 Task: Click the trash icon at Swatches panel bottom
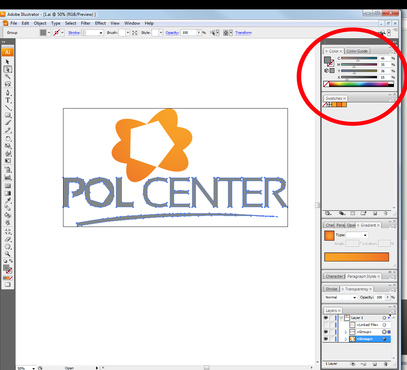[x=386, y=213]
